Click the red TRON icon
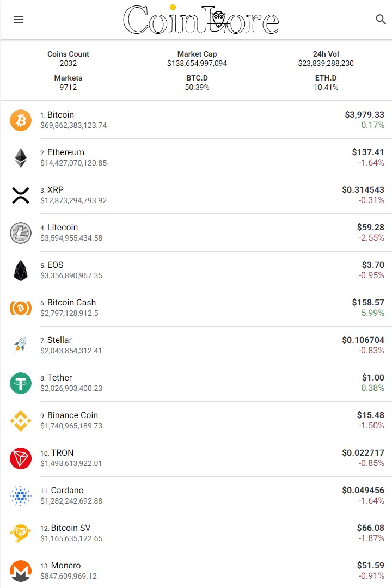392x588 pixels. (x=21, y=458)
